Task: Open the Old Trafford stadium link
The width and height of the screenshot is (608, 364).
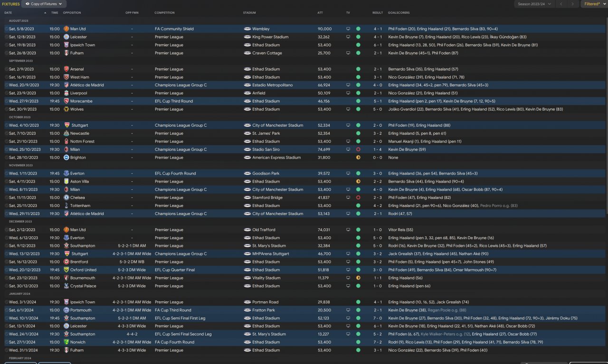Action: click(x=264, y=230)
